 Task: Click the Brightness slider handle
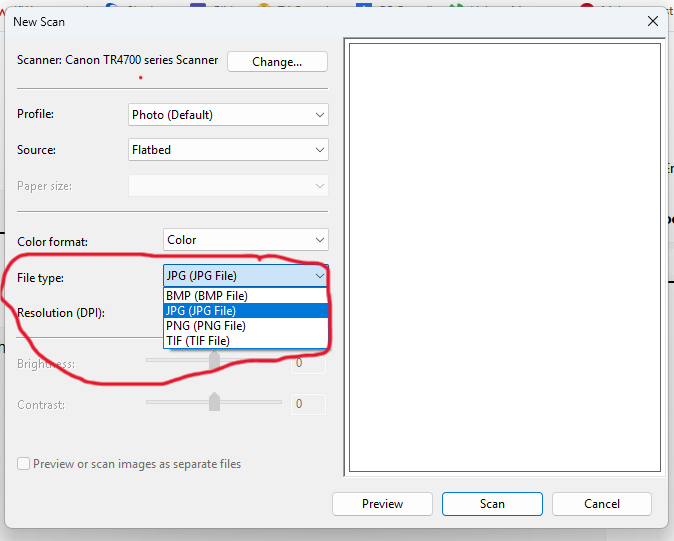(x=214, y=359)
